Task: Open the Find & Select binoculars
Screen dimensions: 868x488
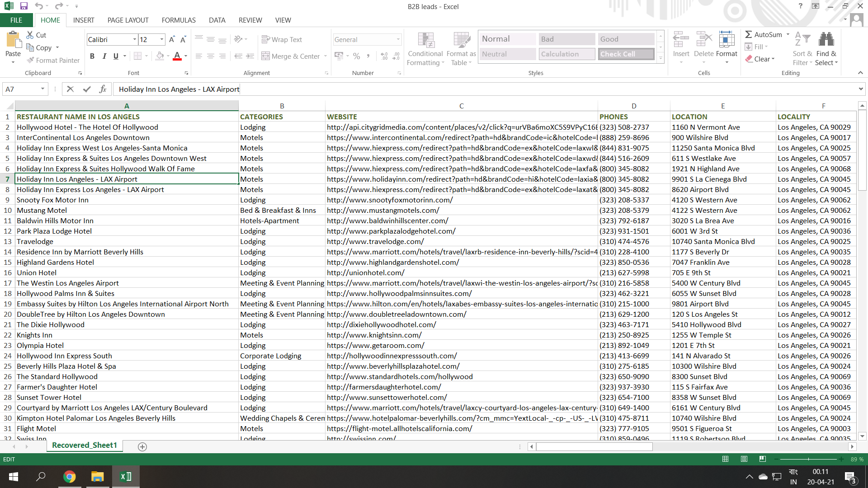Action: (826, 40)
